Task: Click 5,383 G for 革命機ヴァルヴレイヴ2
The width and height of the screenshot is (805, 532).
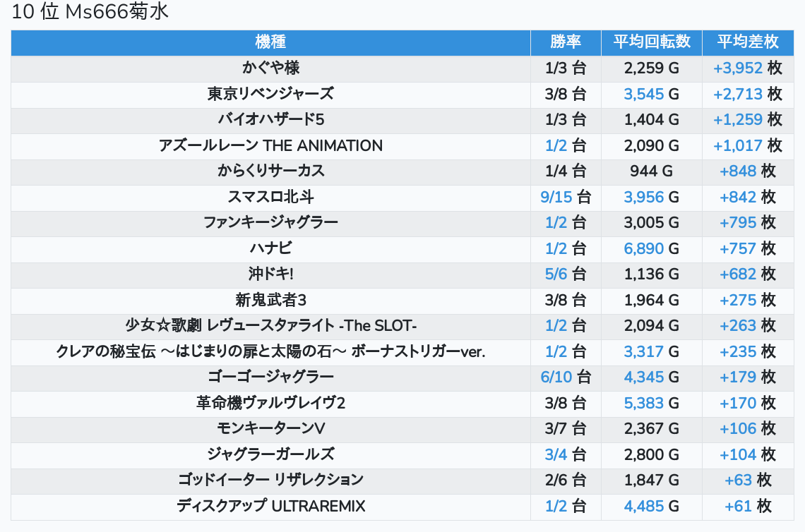Action: coord(643,404)
